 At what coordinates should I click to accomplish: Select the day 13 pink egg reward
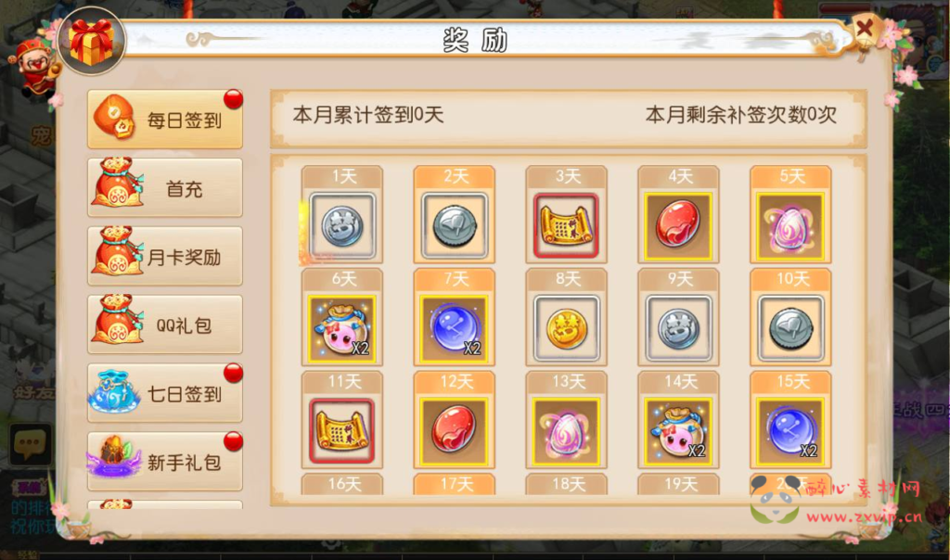pos(566,432)
